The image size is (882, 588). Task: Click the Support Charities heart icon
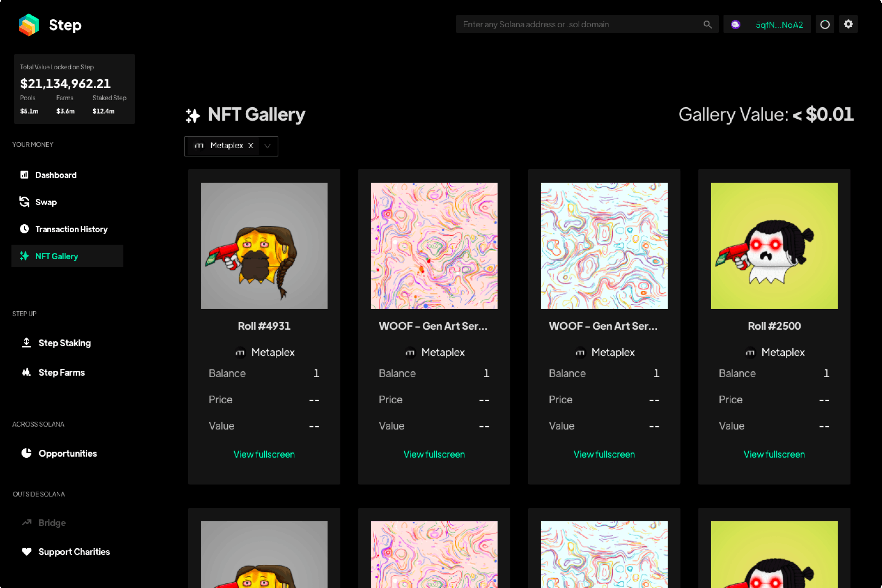(x=26, y=552)
